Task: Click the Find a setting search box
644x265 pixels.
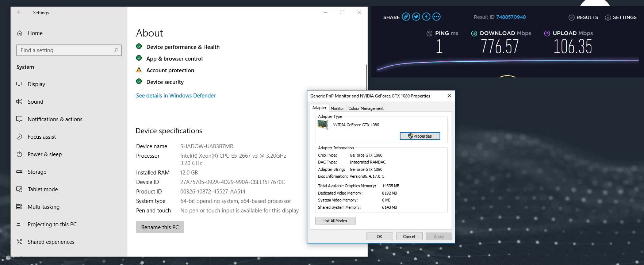Action: coord(66,50)
